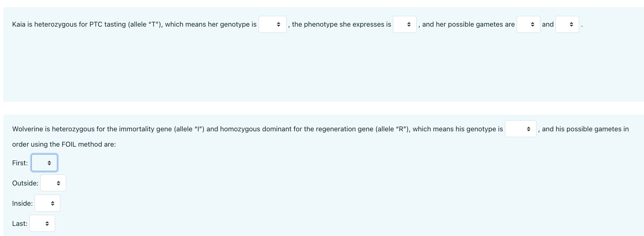Image resolution: width=644 pixels, height=236 pixels.
Task: Click the selector beside 'Last:' label
Action: (42, 223)
